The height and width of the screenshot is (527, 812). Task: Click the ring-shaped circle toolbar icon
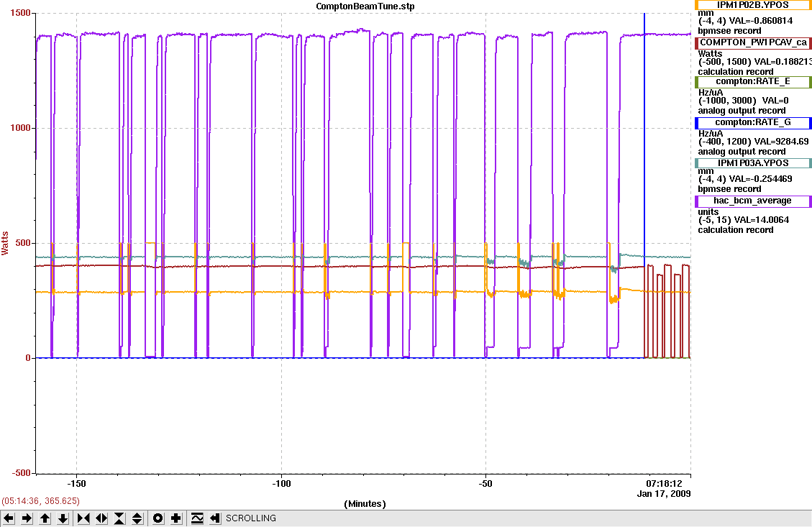(158, 518)
